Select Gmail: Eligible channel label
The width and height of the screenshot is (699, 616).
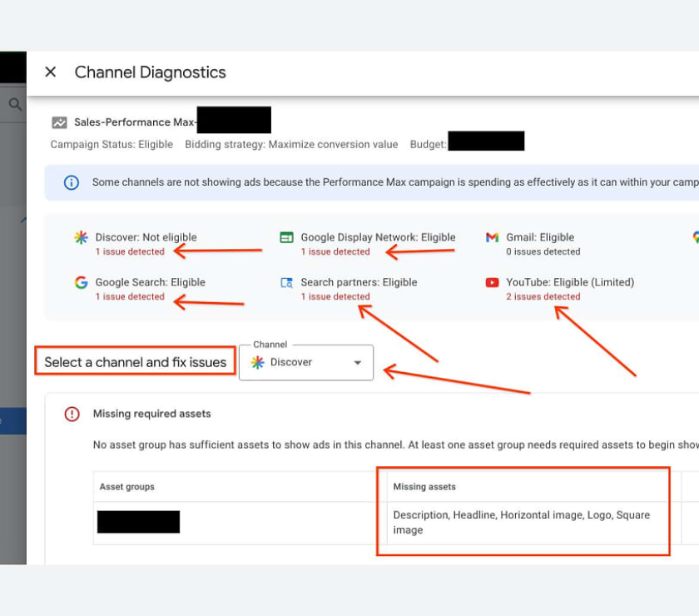click(540, 237)
